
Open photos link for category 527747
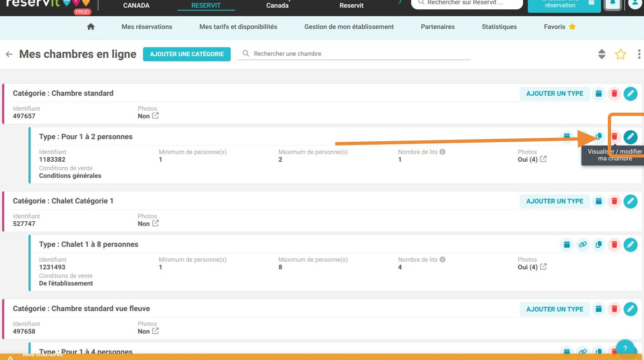tap(155, 223)
